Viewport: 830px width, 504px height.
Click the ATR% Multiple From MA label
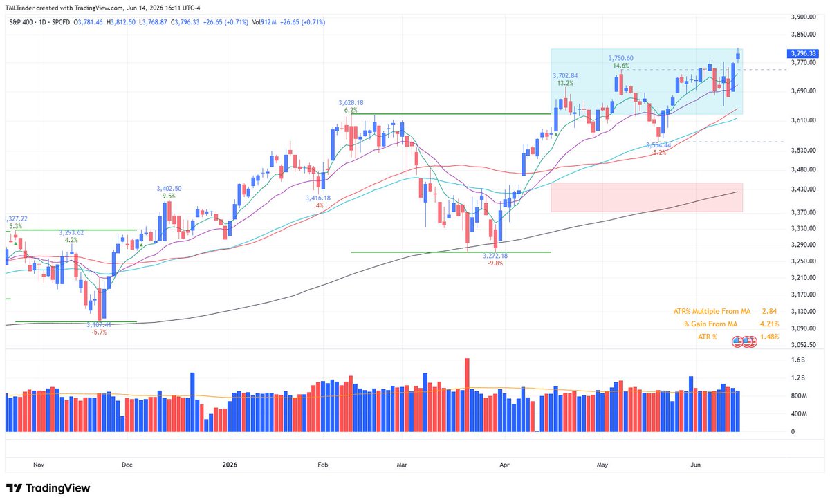point(712,312)
